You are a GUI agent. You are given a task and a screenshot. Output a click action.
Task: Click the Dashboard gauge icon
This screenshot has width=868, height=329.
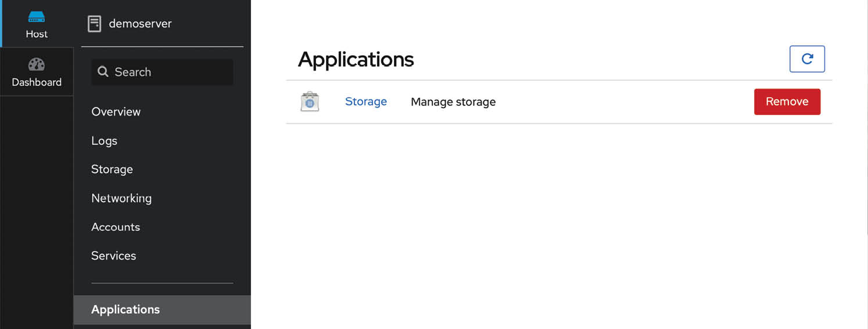point(37,64)
